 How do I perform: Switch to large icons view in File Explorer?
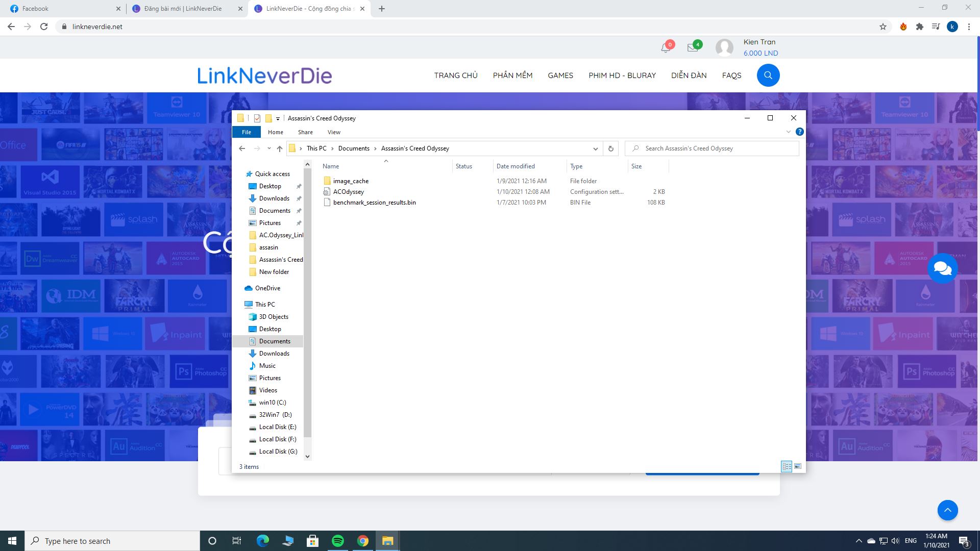(x=798, y=466)
